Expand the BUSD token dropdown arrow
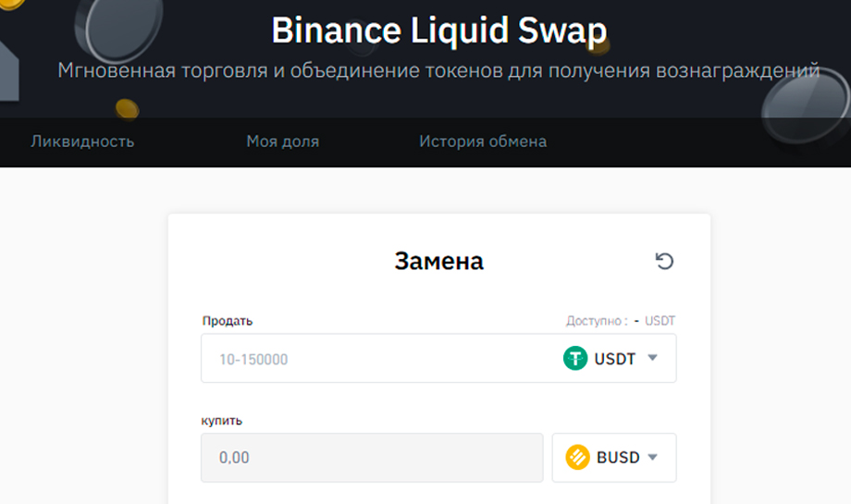Image resolution: width=851 pixels, height=504 pixels. coord(652,457)
